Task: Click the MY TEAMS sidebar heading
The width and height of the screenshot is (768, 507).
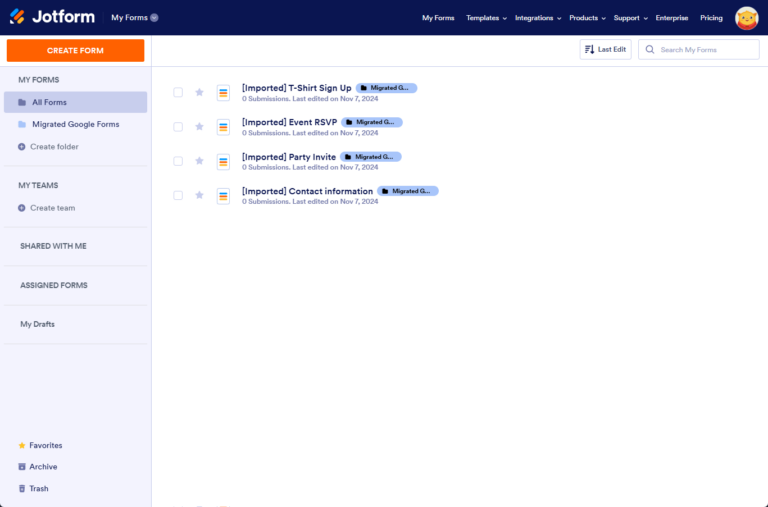Action: [38, 185]
